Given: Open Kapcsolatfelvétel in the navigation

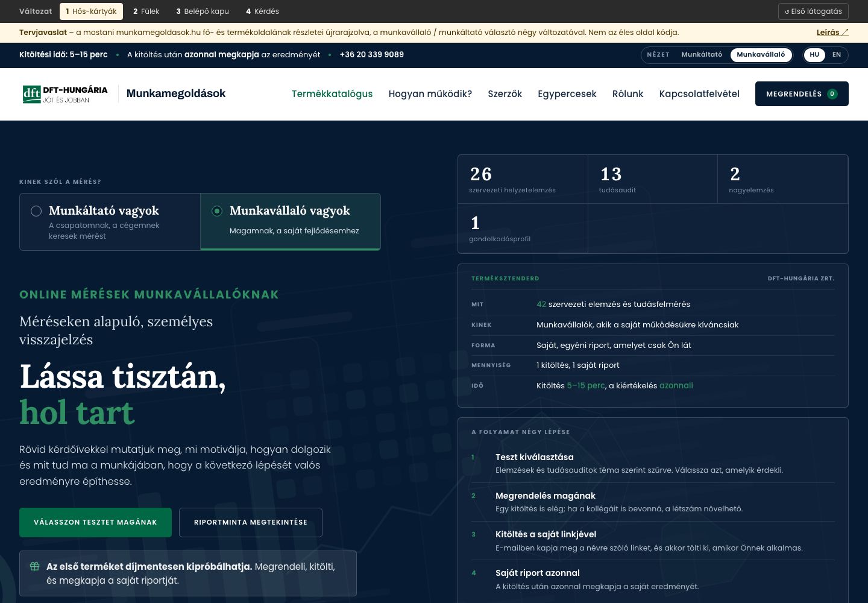Looking at the screenshot, I should (x=699, y=94).
